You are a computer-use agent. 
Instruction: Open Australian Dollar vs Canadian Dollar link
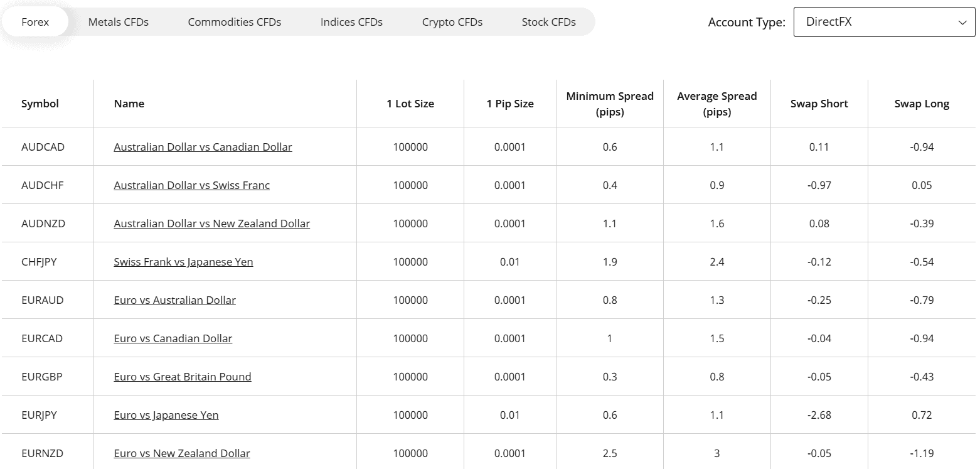(203, 147)
